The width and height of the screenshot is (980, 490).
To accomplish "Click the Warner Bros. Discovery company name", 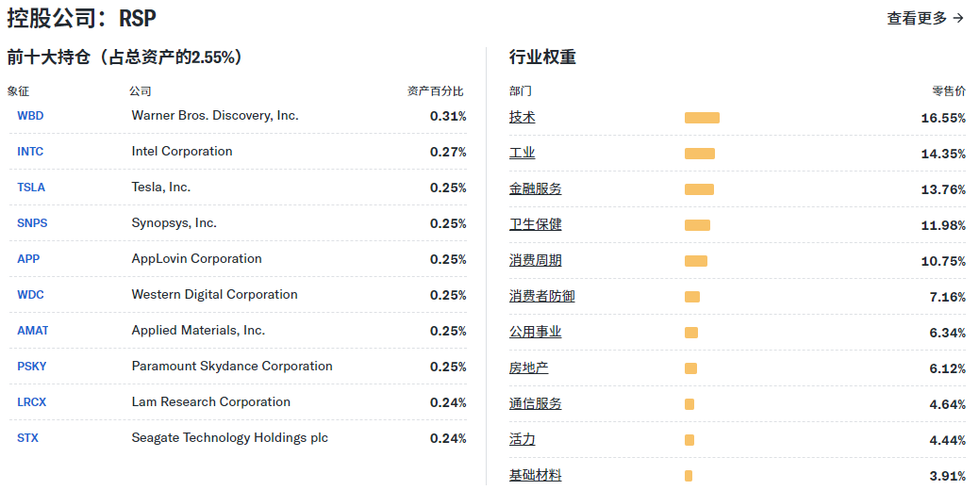I will (215, 116).
